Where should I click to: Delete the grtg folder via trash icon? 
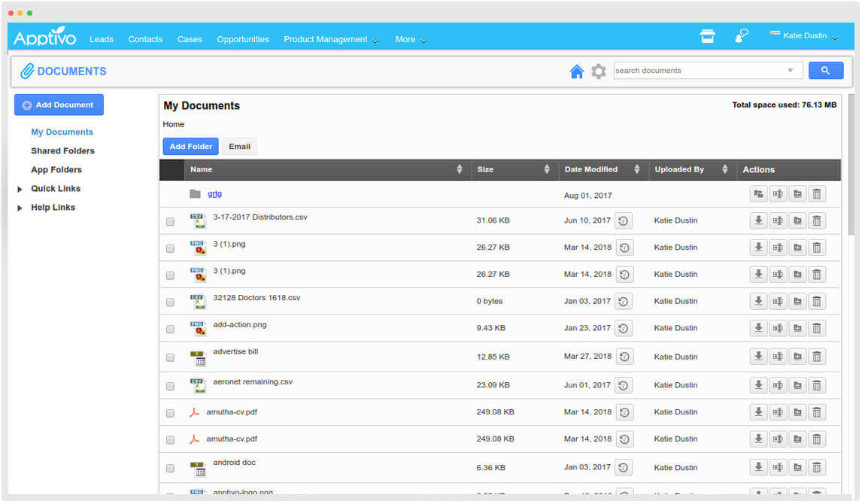pyautogui.click(x=817, y=195)
